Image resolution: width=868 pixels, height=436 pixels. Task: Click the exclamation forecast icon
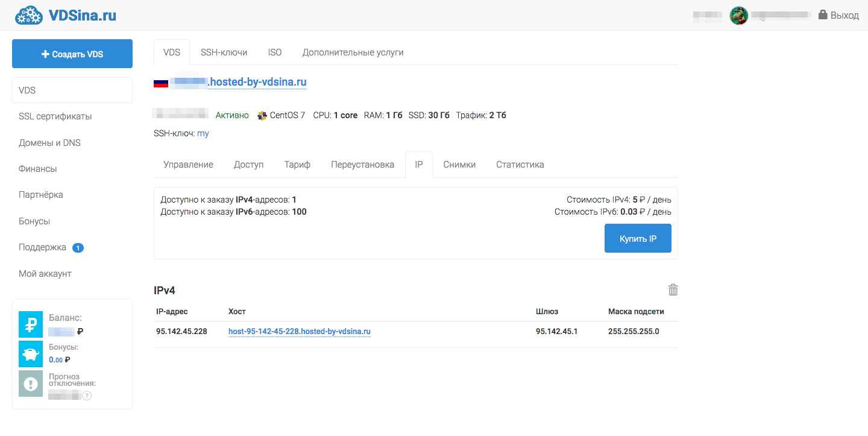click(x=31, y=384)
